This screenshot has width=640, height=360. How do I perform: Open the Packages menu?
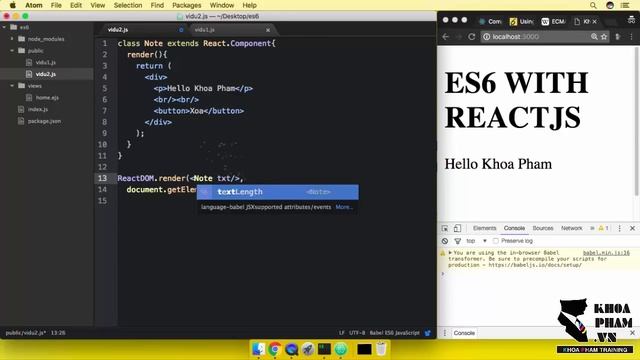pyautogui.click(x=187, y=5)
